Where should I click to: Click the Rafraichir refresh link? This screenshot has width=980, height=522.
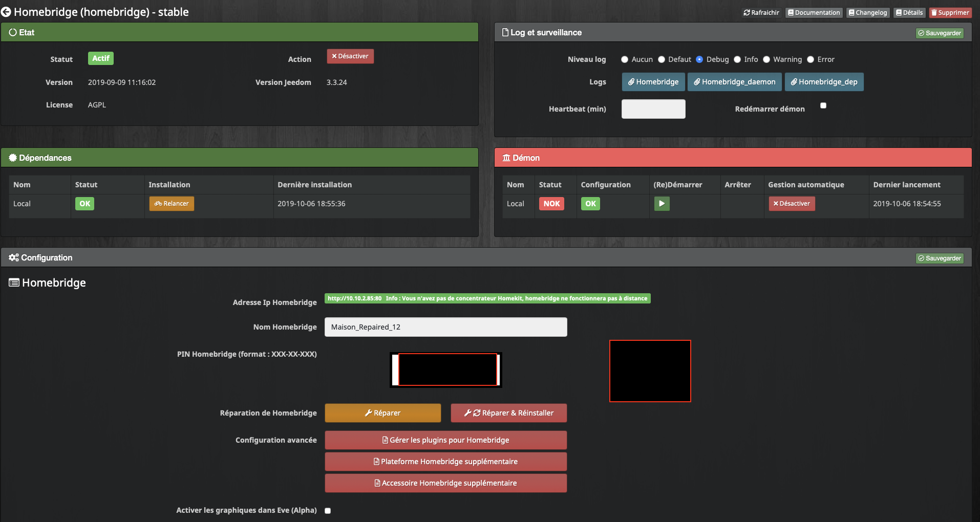[x=761, y=13]
